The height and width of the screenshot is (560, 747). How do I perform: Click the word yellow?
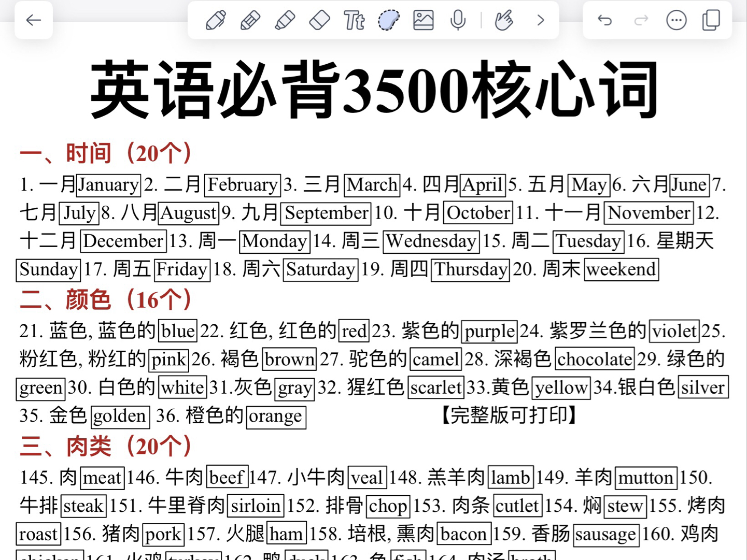(x=561, y=388)
